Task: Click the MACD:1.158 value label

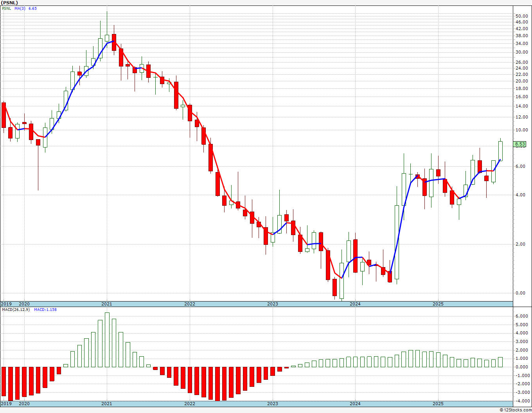Action: (x=45, y=310)
